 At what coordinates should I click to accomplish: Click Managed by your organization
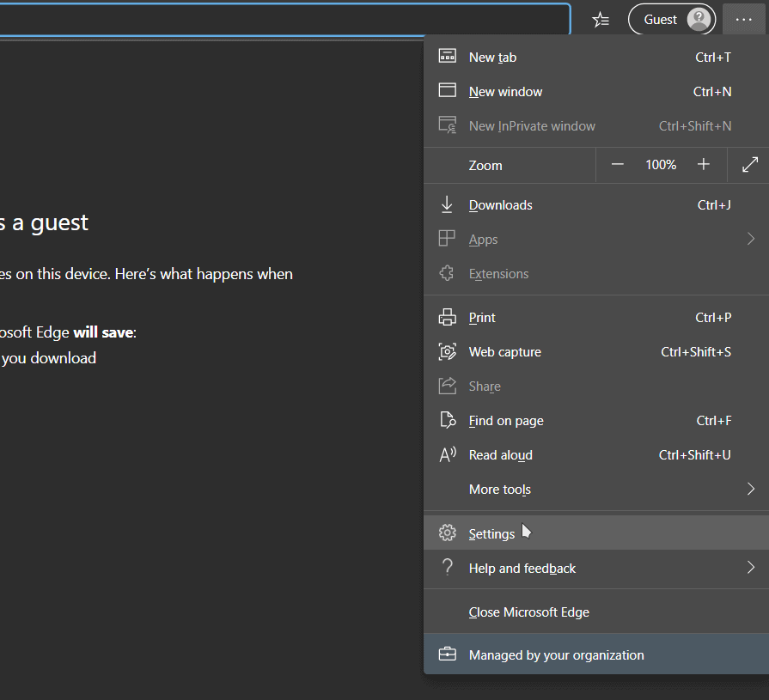tap(556, 654)
